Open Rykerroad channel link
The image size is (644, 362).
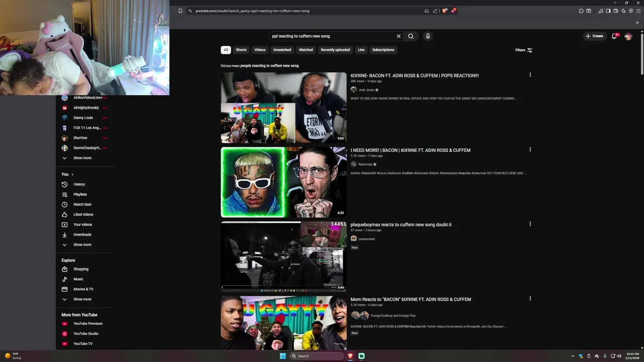pos(365,164)
